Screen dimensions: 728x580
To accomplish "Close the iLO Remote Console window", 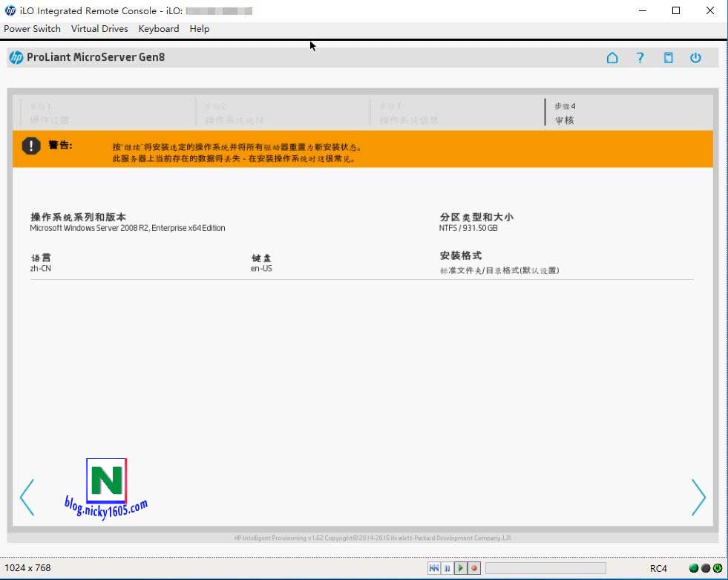I will [710, 10].
